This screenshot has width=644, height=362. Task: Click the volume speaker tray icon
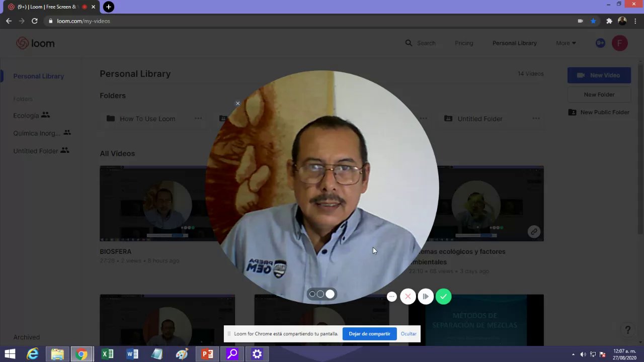pyautogui.click(x=583, y=354)
